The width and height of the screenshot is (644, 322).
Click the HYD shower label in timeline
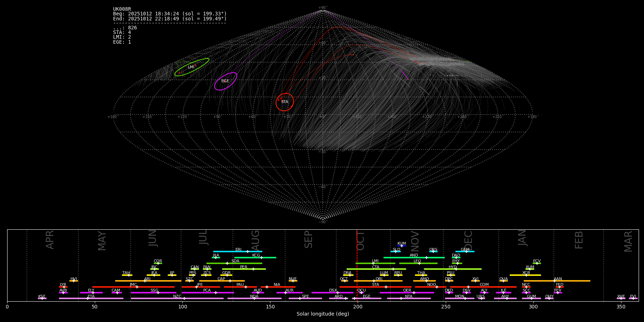click(453, 267)
